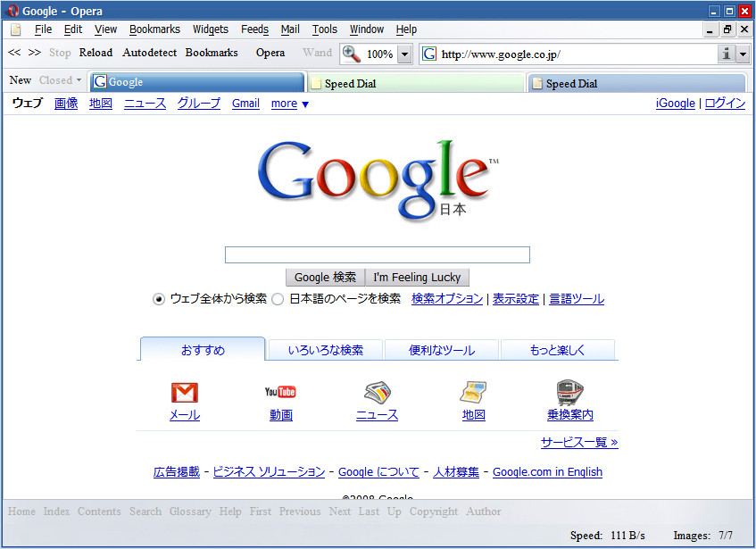Expand the more dropdown in Google nav

coord(289,104)
